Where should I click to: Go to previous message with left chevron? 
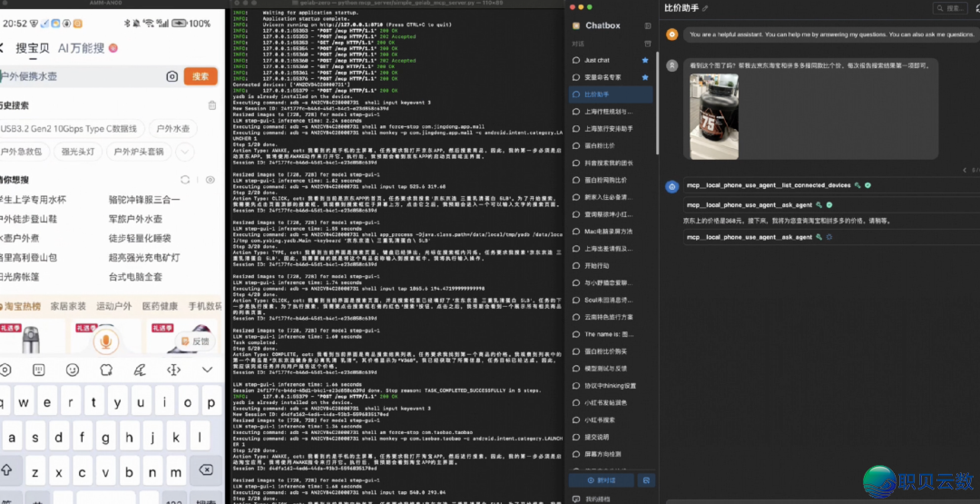click(x=965, y=170)
